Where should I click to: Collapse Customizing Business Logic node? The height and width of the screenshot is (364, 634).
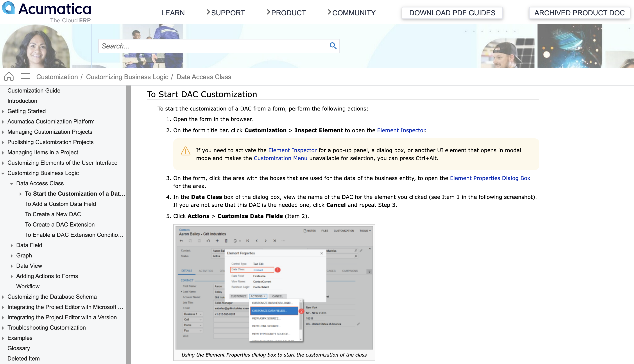click(3, 173)
